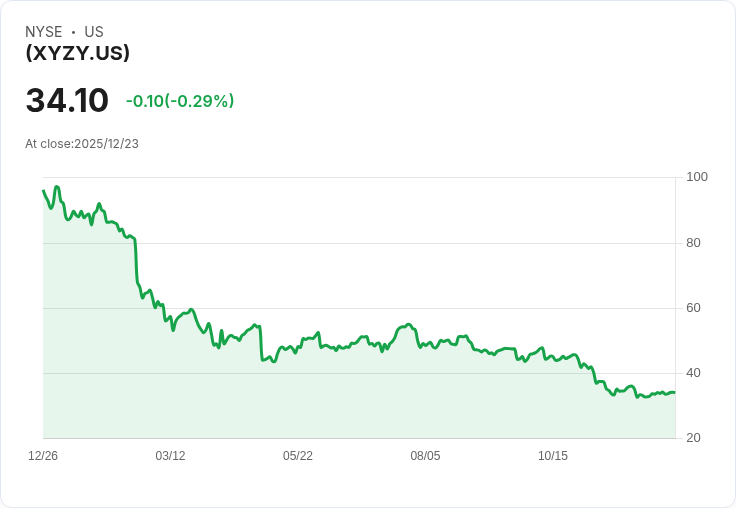Select the 08/05 date on the x-axis
The height and width of the screenshot is (508, 736).
tap(425, 456)
